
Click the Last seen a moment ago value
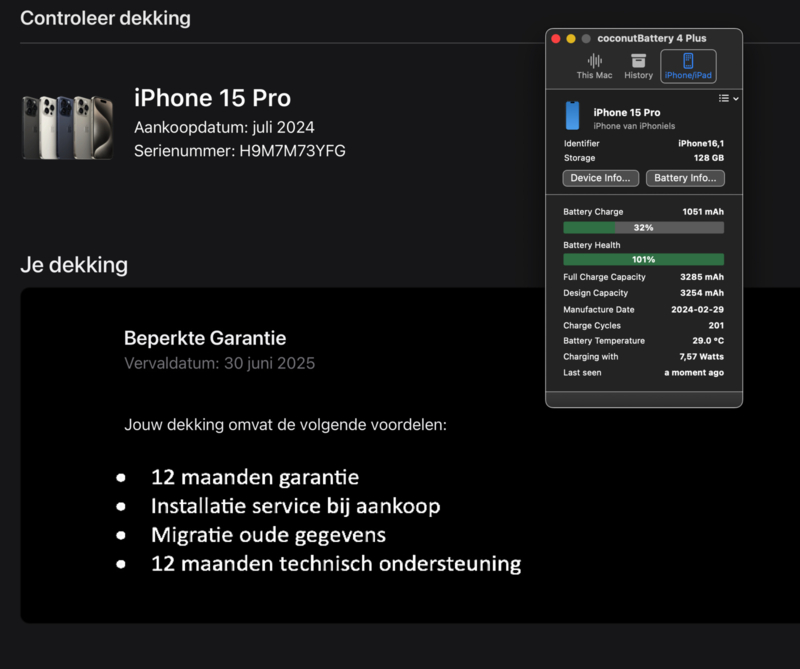click(694, 373)
